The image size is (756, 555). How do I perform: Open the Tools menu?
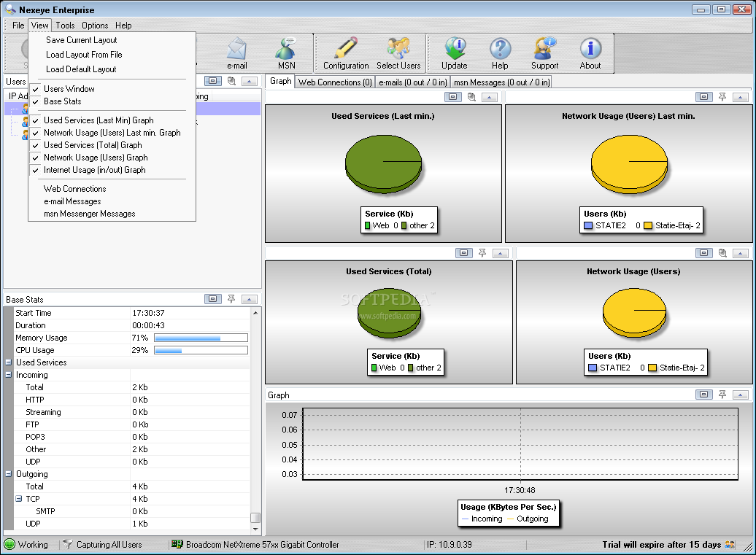[65, 25]
